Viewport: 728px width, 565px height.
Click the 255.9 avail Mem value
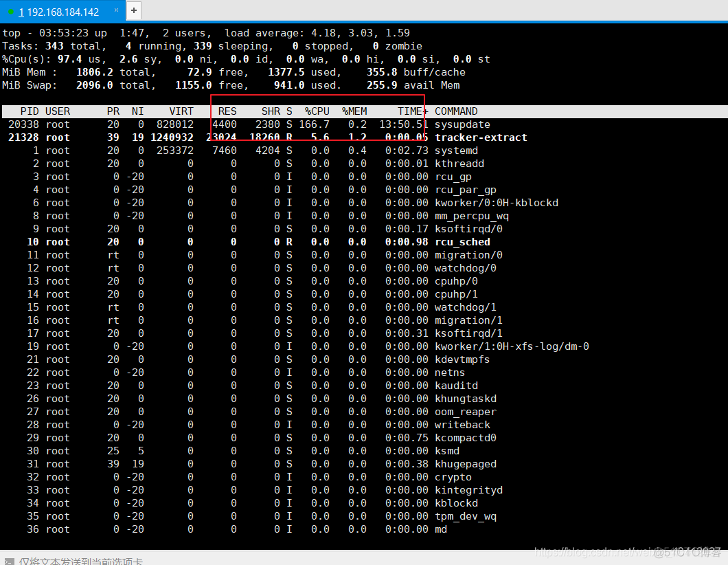[382, 85]
